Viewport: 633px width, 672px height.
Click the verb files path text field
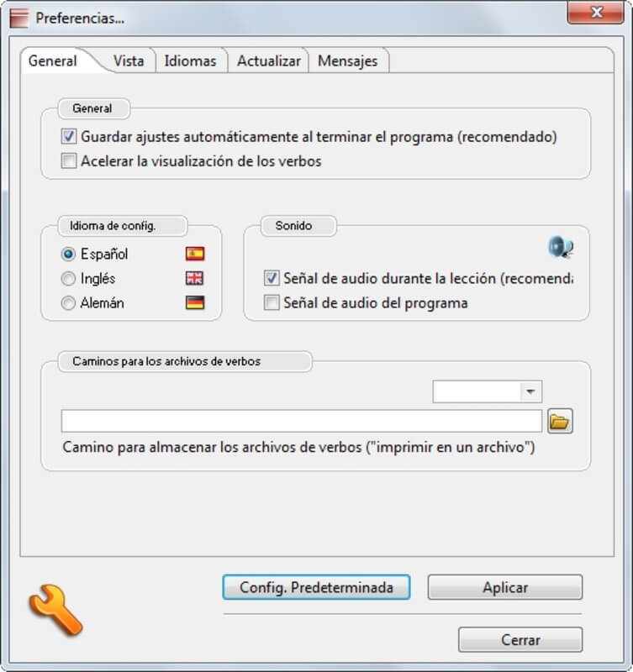pos(302,421)
